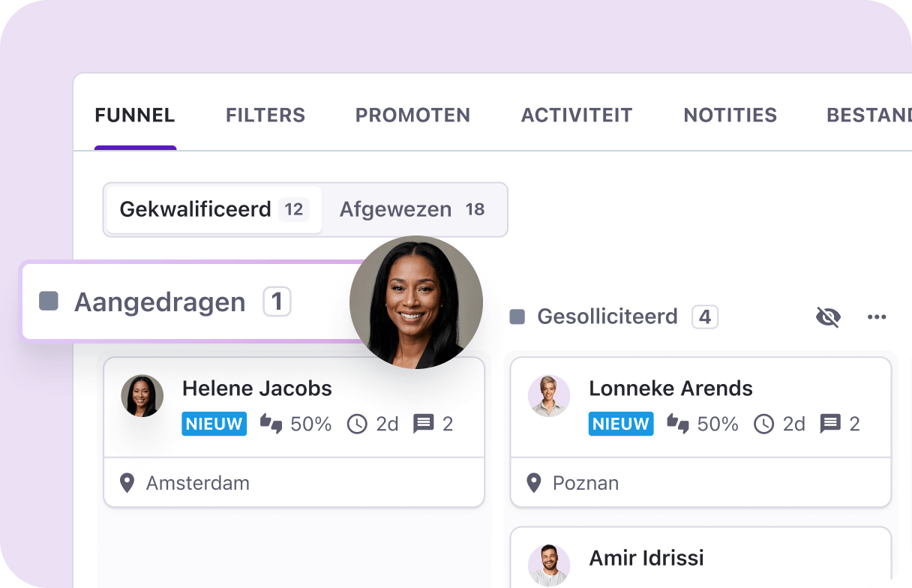
Task: Click the chat icon on Lonneke Arends's card
Action: coord(829,424)
